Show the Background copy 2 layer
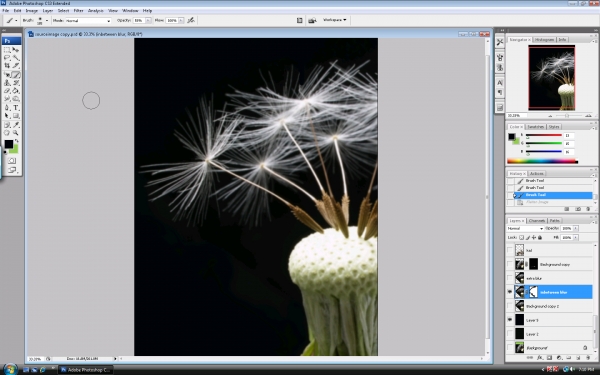The height and width of the screenshot is (375, 600). [x=509, y=306]
